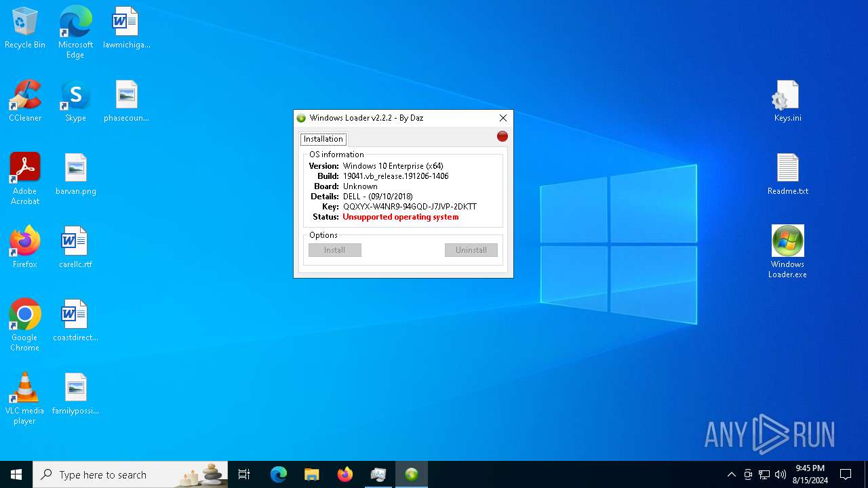
Task: Select the carellc.rtf document icon
Action: point(75,248)
